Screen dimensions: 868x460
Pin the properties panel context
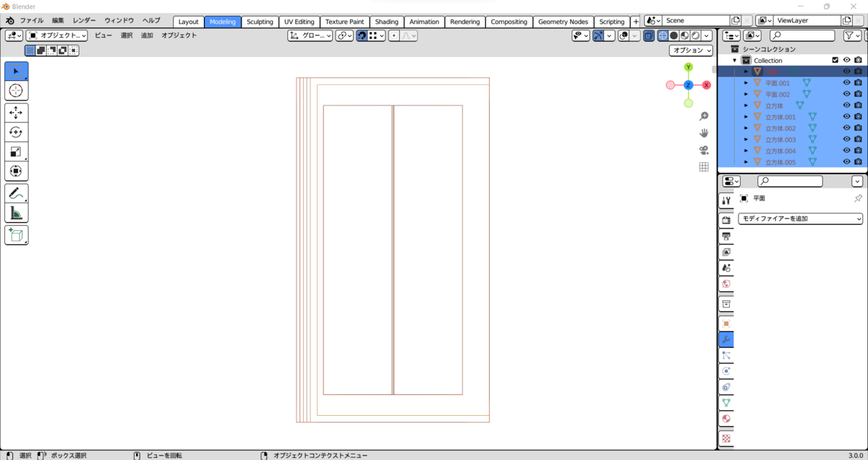[x=858, y=198]
